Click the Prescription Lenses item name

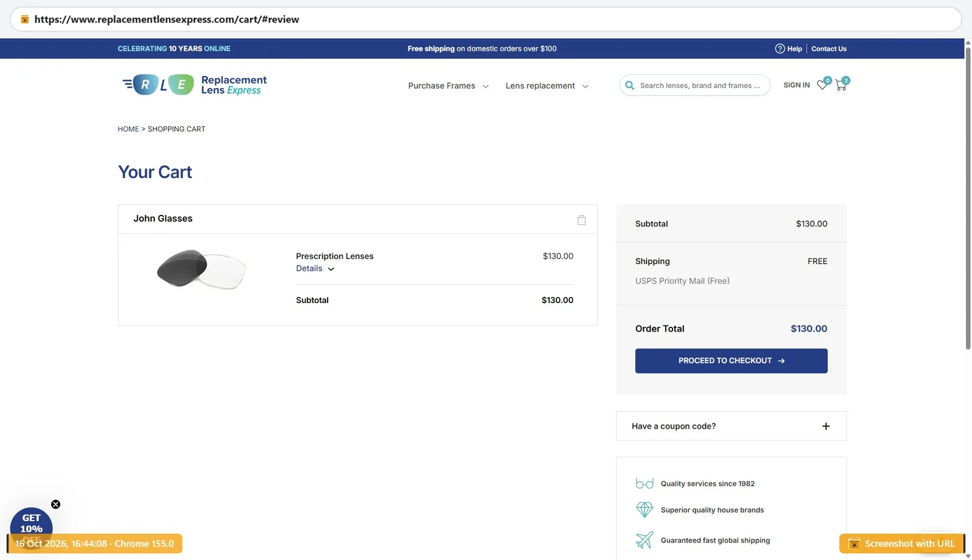(335, 256)
